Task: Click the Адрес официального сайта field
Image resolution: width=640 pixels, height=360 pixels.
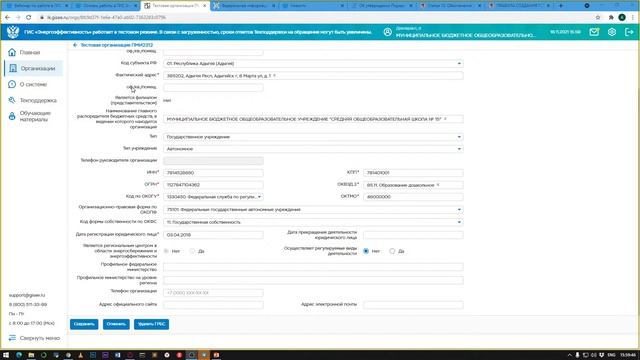Action: click(x=213, y=304)
